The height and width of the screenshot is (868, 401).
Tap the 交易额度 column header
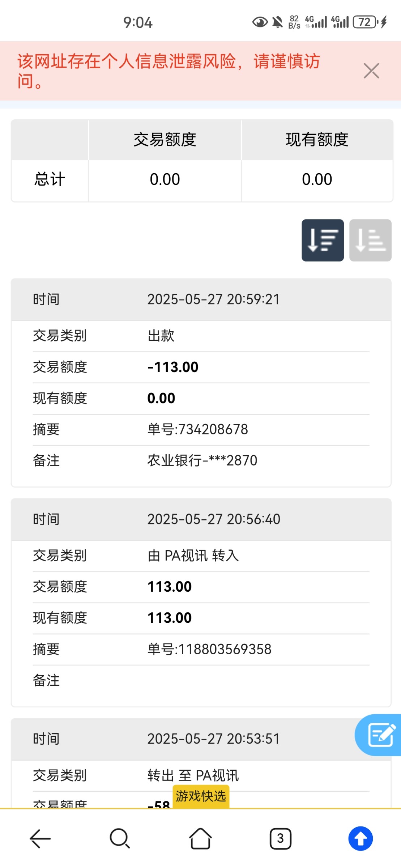click(x=165, y=140)
